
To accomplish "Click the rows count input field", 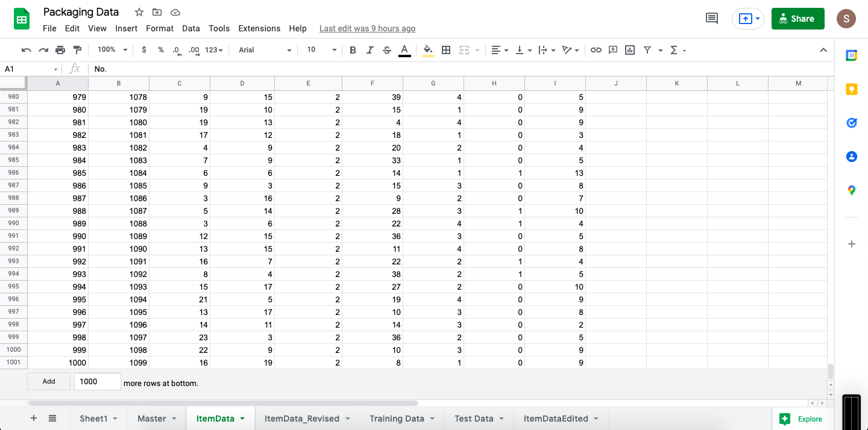I will click(x=98, y=381).
